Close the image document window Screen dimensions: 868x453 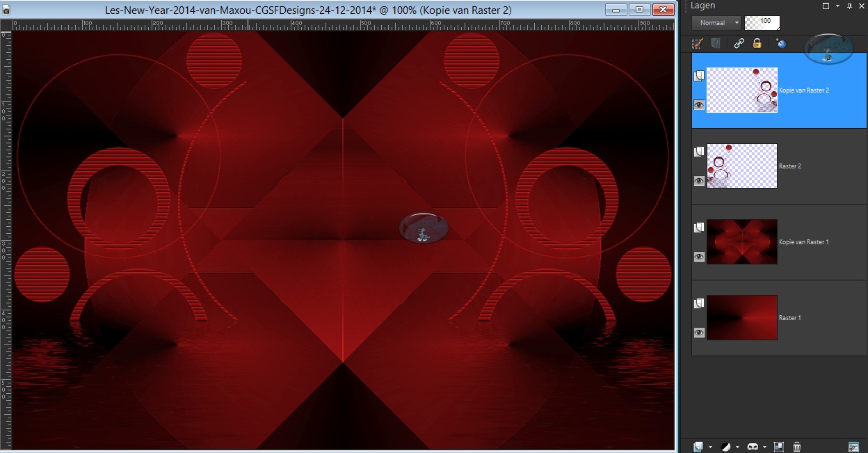[x=662, y=10]
